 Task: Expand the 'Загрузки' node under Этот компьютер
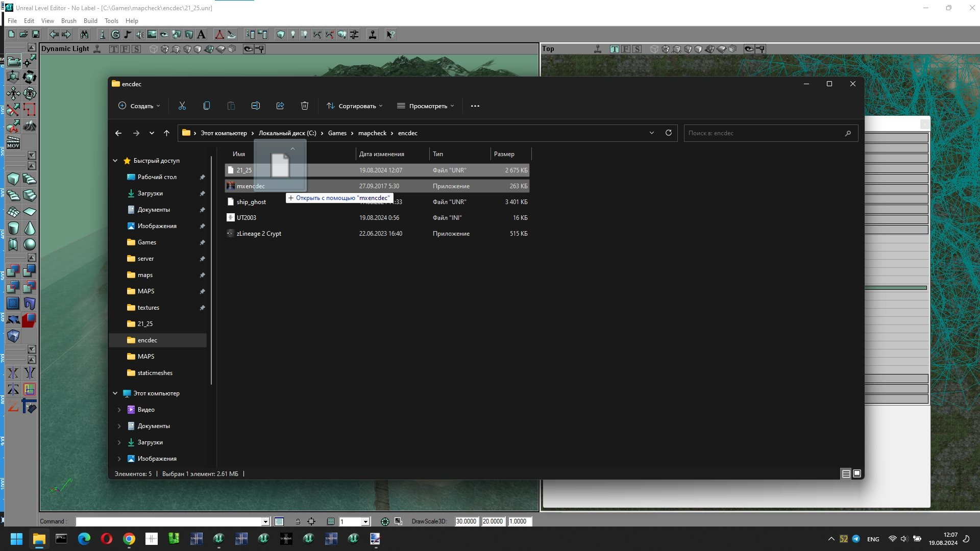click(x=119, y=442)
